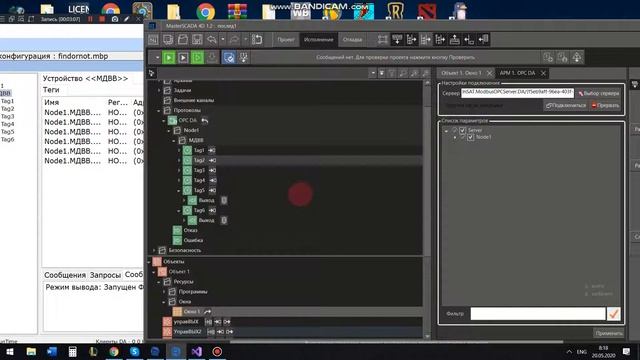Click the return arrow beside OPC DA
Viewport: 640px width, 360px height.
[x=205, y=120]
